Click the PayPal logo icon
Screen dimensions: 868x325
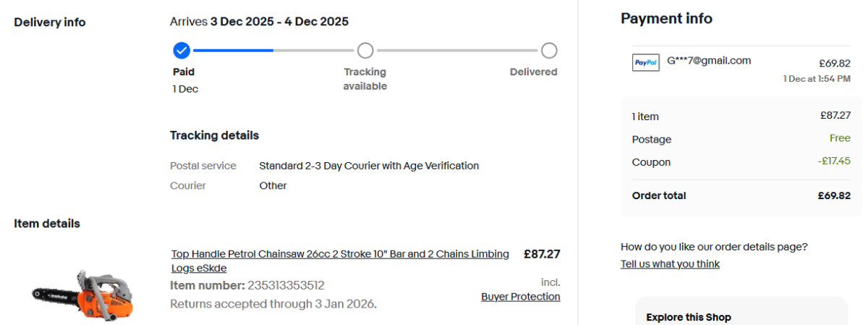645,63
